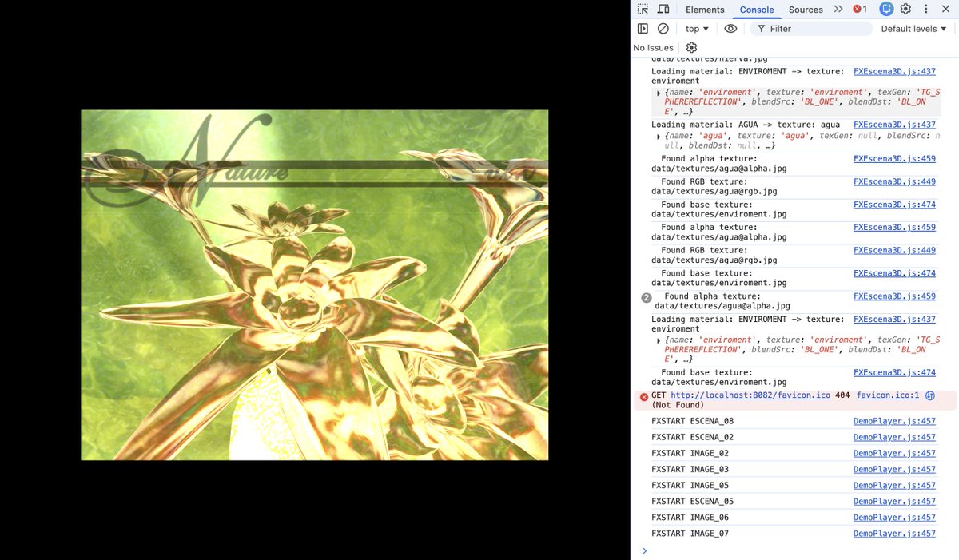Open console settings gear beside No Issues
Screen dimensions: 959x560
pyautogui.click(x=692, y=48)
